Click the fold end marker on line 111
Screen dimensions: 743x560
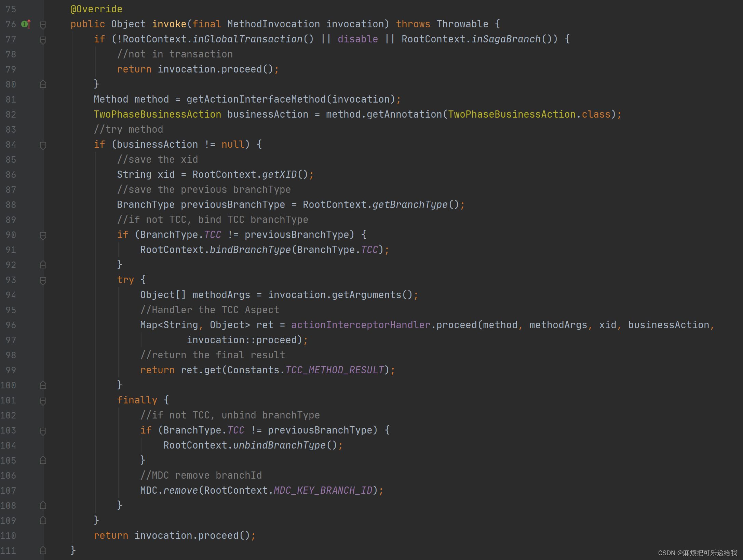(x=43, y=550)
